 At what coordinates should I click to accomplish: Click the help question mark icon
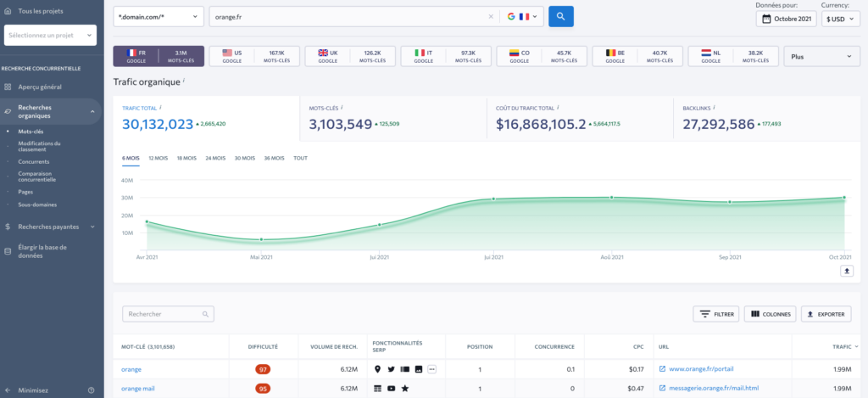click(x=92, y=390)
